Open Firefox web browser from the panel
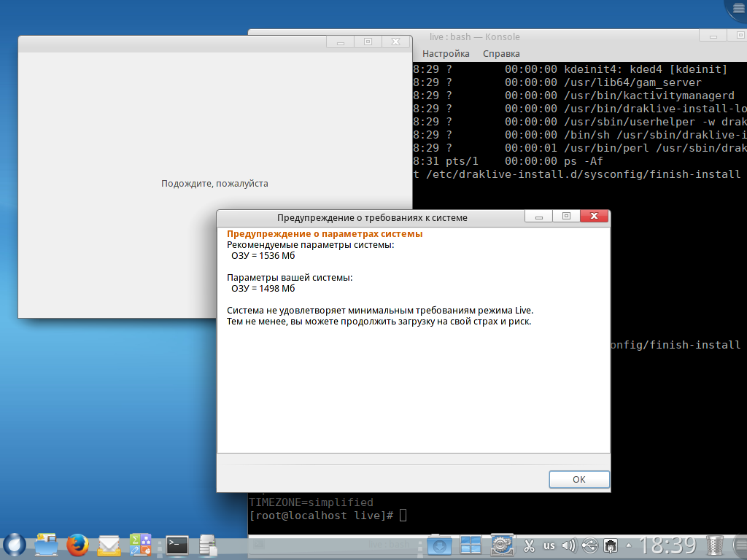This screenshot has height=560, width=747. point(77,545)
